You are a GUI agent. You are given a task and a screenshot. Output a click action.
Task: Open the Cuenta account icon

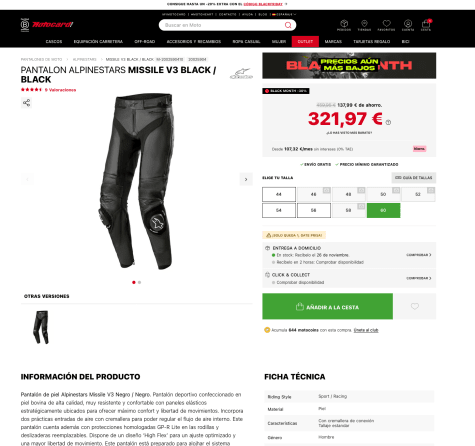point(408,25)
